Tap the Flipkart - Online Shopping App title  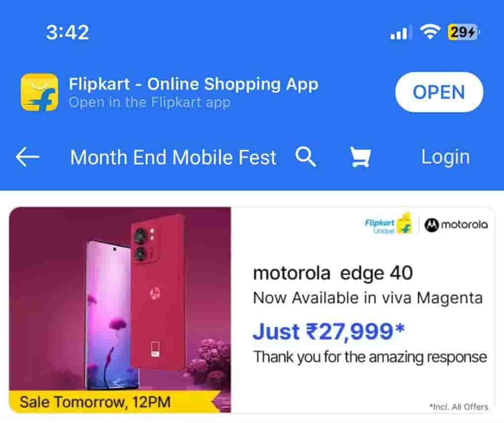click(x=193, y=84)
